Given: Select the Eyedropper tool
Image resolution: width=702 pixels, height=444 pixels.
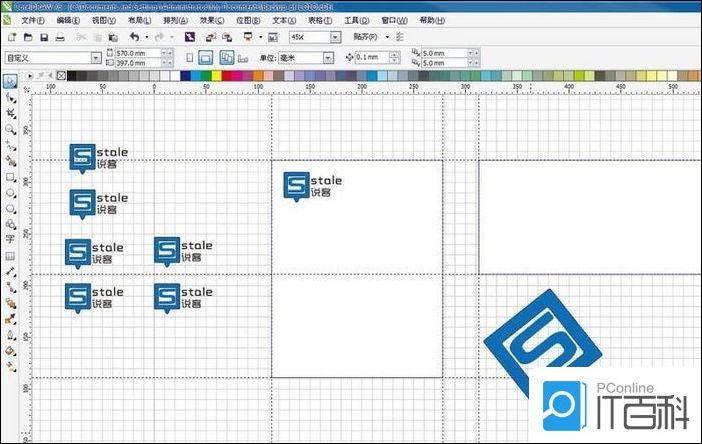Looking at the screenshot, I should [x=10, y=319].
